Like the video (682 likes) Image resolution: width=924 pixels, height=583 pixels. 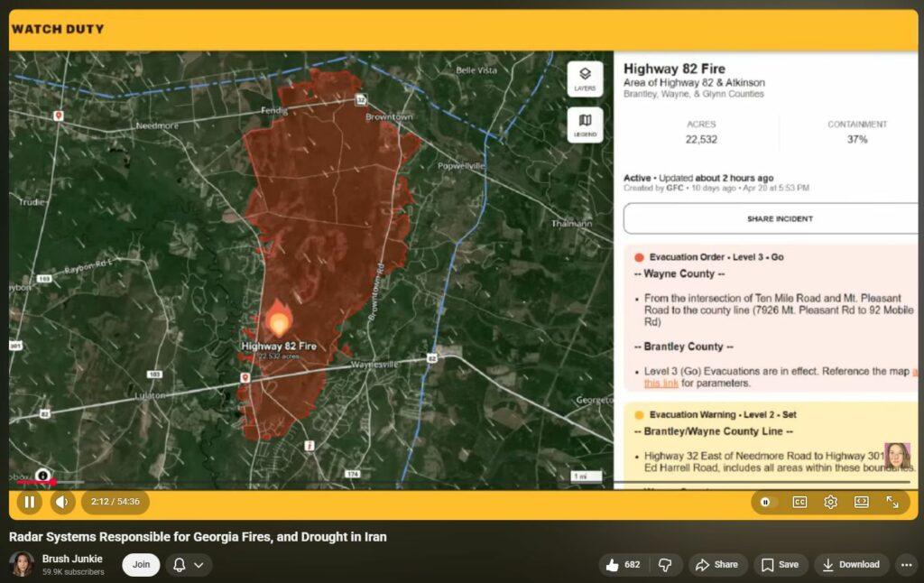(x=624, y=565)
